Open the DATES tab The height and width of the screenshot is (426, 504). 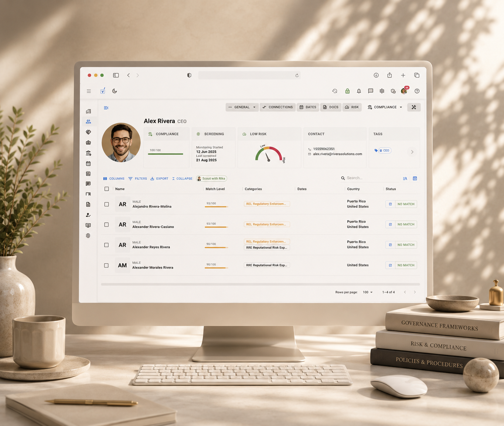(x=308, y=107)
